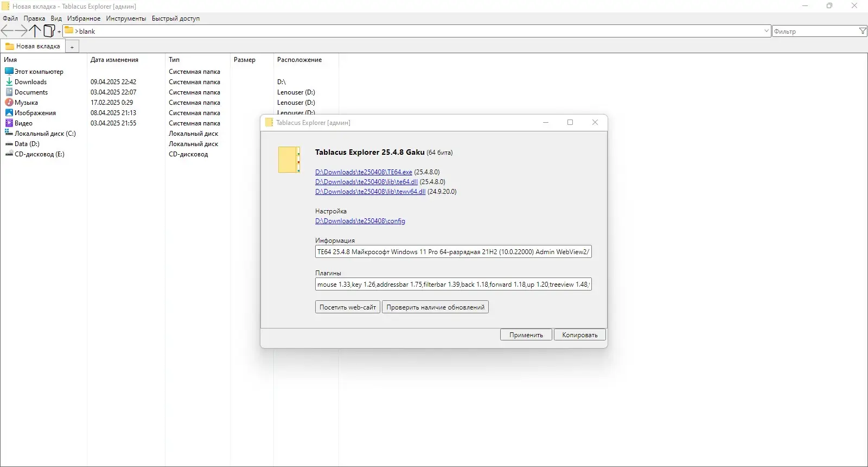Click the Видео icon
Image resolution: width=868 pixels, height=467 pixels.
point(9,123)
